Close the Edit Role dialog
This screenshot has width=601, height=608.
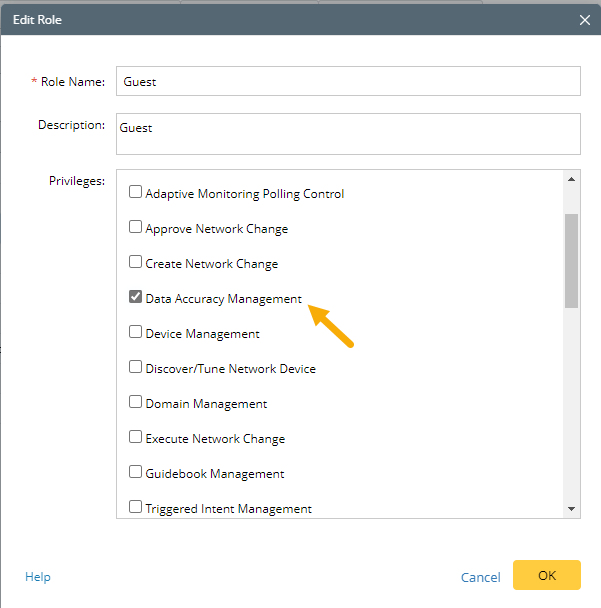tap(585, 19)
